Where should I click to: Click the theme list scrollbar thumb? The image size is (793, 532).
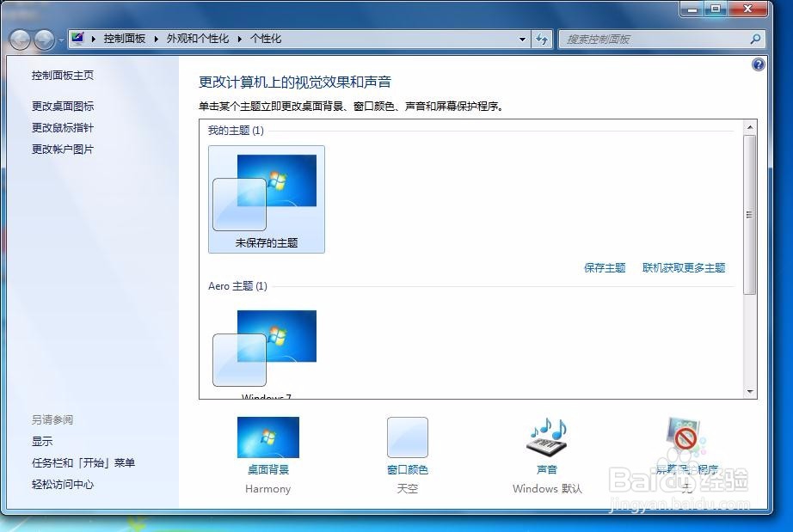tap(750, 215)
